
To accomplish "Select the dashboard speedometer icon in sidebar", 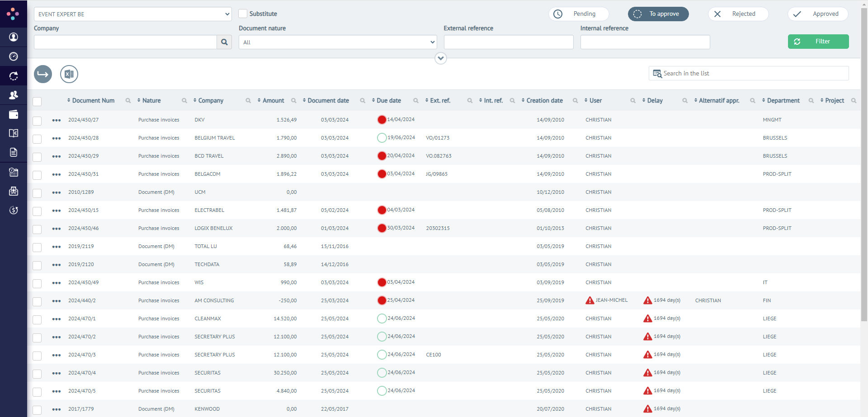I will click(x=14, y=56).
